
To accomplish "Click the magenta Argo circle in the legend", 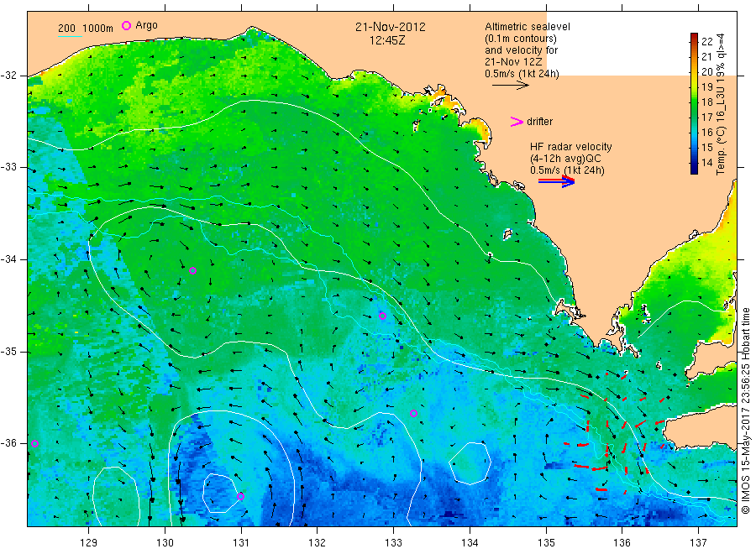I will (x=126, y=25).
